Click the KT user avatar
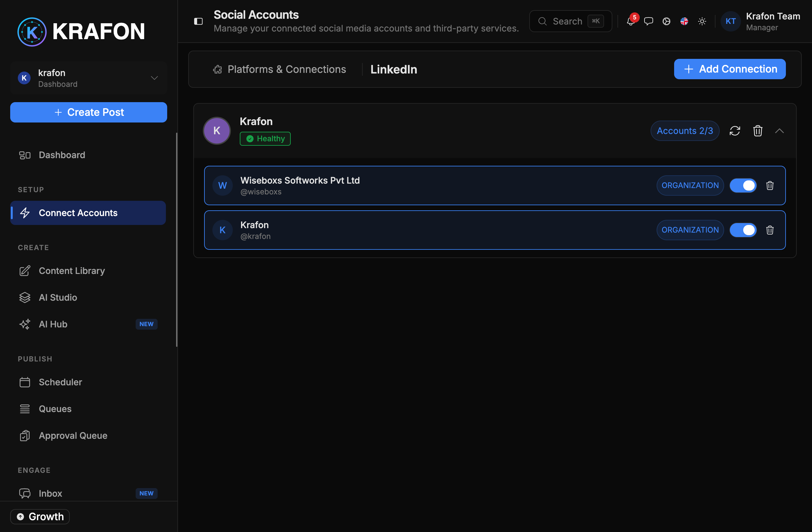812x532 pixels. click(x=730, y=21)
